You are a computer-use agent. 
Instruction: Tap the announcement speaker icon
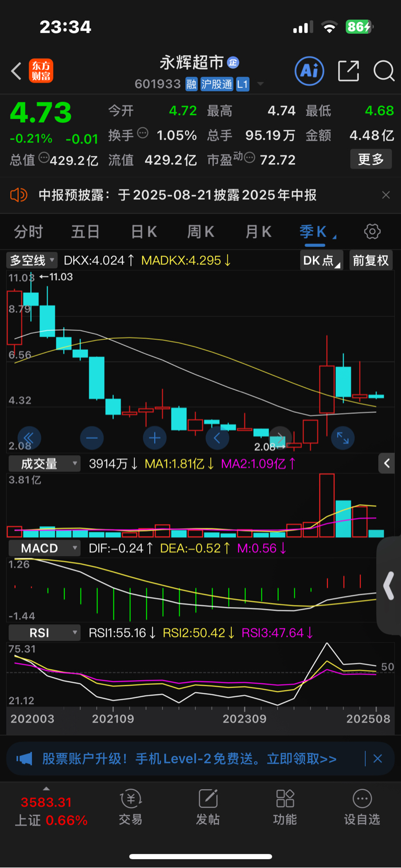(18, 195)
